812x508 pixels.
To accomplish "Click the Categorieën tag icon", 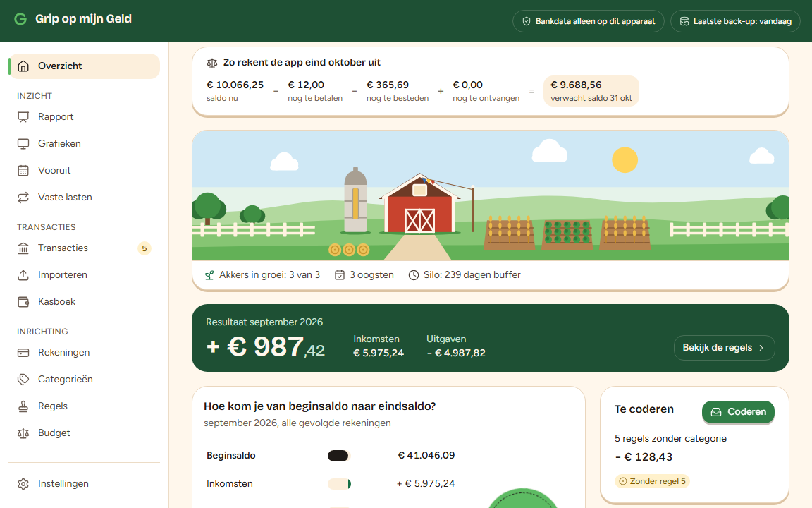I will (23, 380).
